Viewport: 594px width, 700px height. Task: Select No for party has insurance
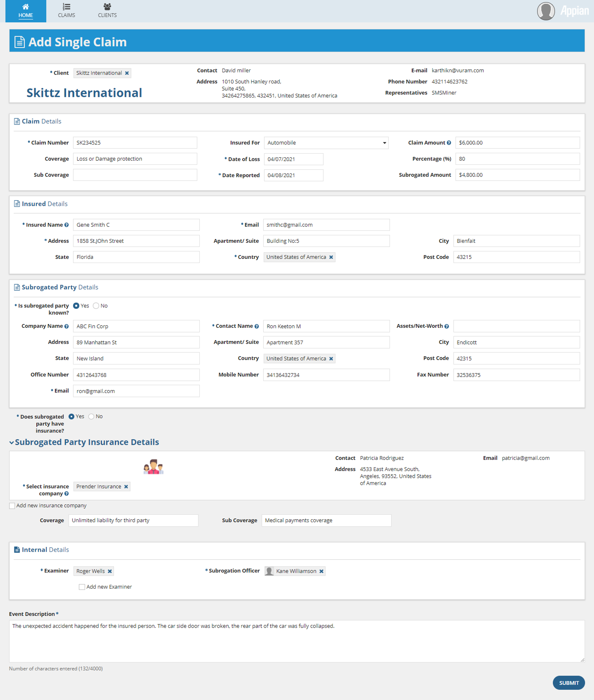(91, 417)
